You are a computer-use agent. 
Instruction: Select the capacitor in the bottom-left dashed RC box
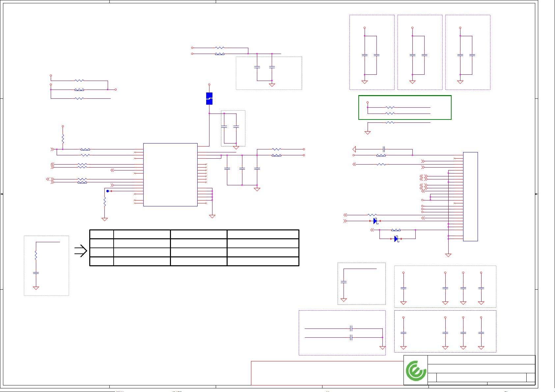click(36, 273)
